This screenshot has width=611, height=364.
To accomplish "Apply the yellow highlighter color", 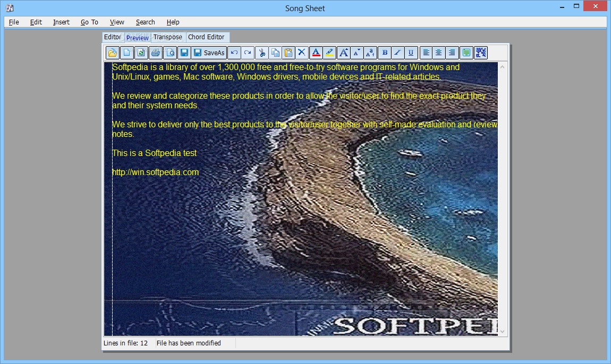I will [329, 53].
